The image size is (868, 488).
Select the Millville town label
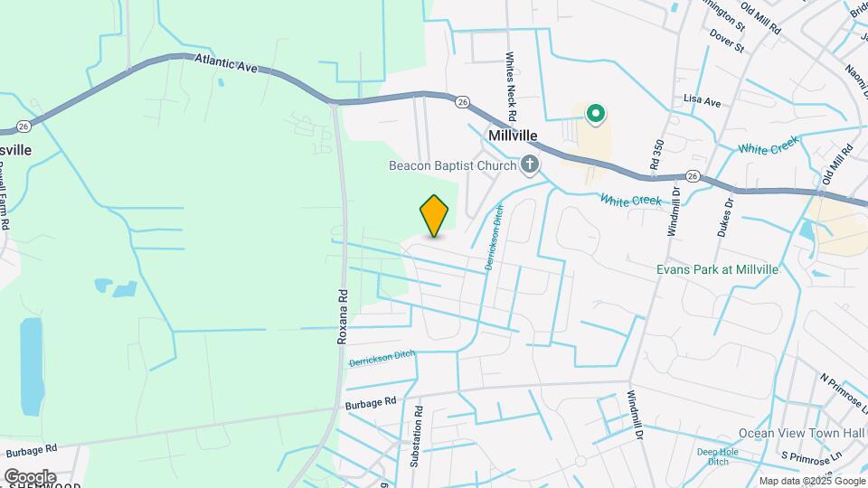coord(513,136)
